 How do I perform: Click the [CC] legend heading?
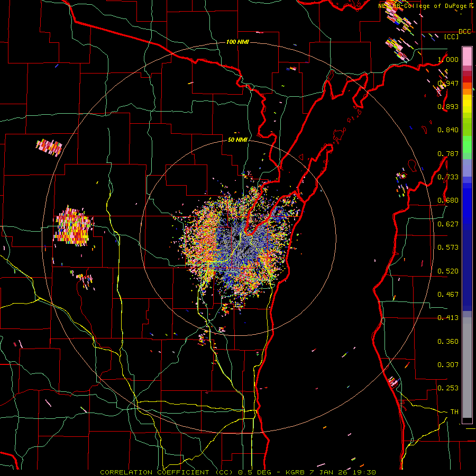pyautogui.click(x=452, y=36)
